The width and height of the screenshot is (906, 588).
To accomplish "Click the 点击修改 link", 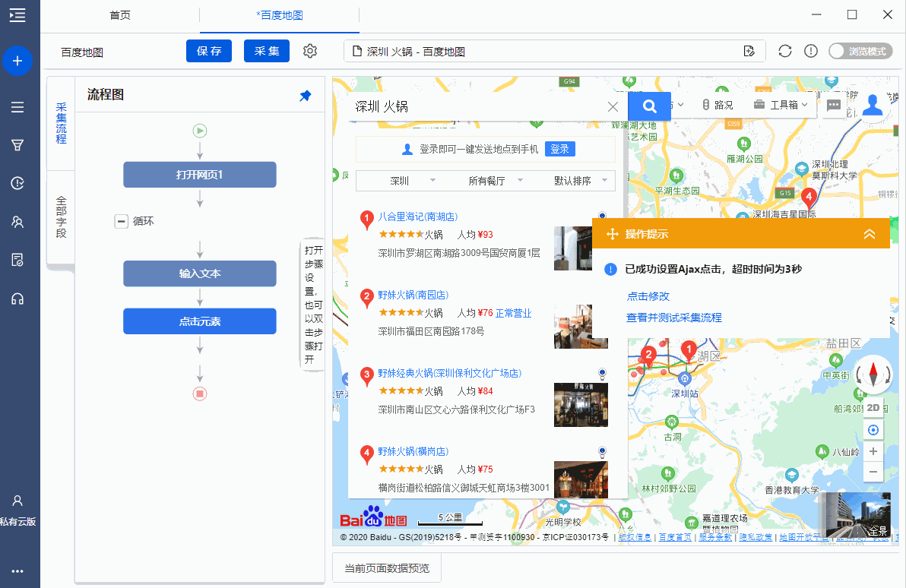I will coord(648,296).
